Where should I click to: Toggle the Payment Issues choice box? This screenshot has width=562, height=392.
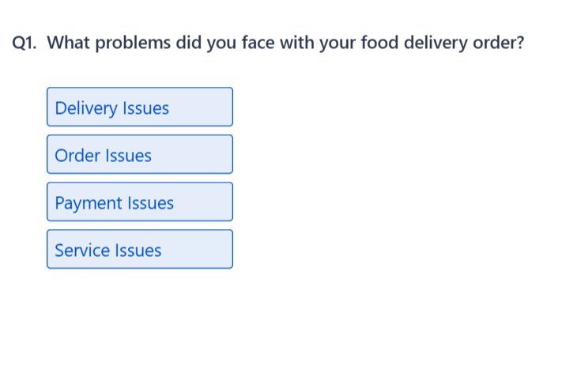click(x=139, y=202)
